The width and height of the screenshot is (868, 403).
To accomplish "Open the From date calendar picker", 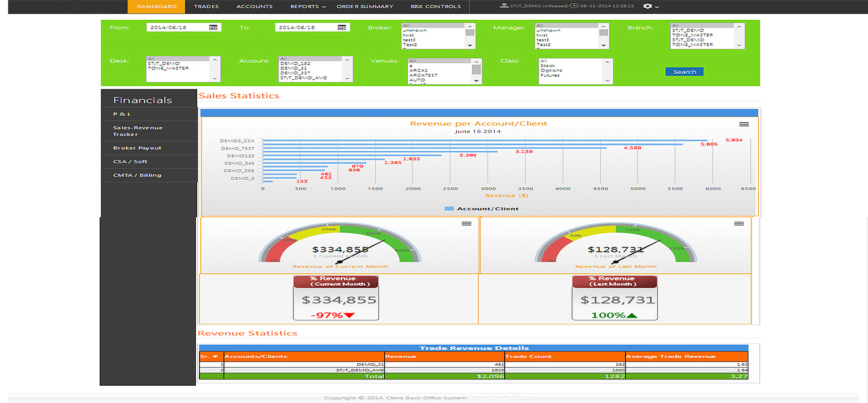I will (x=213, y=27).
